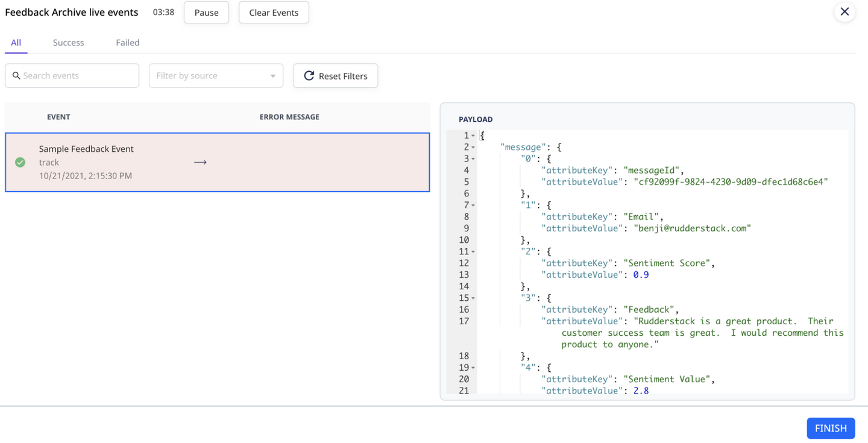The image size is (868, 443).
Task: Clear all captured events
Action: [x=274, y=12]
